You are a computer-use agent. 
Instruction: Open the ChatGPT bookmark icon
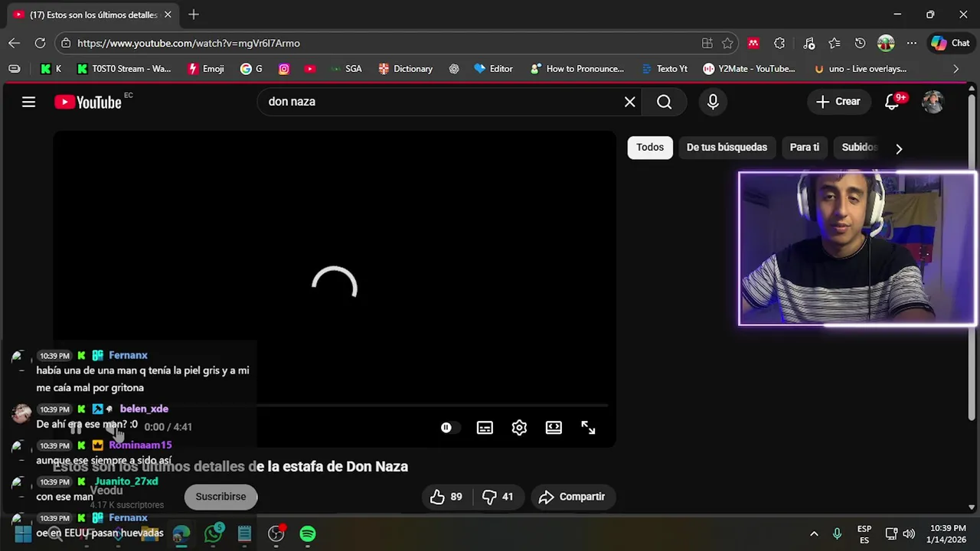coord(454,69)
